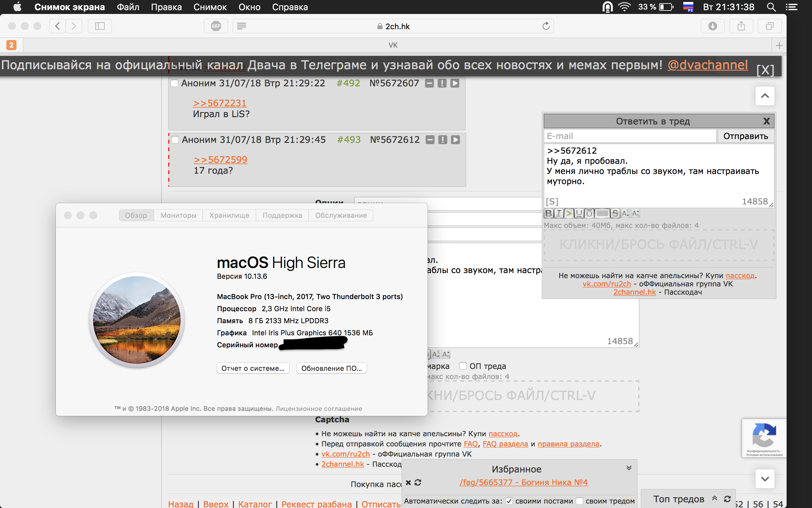Open a new tab with the plus button

[779, 45]
